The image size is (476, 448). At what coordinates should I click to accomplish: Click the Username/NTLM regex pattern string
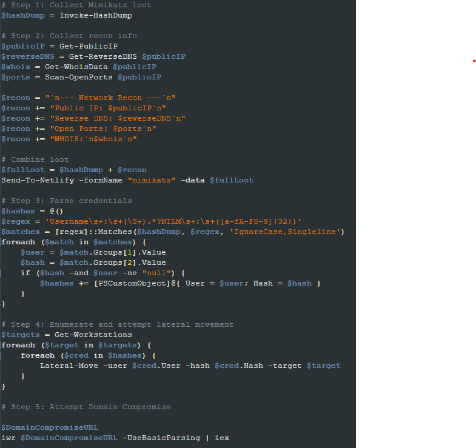point(173,221)
